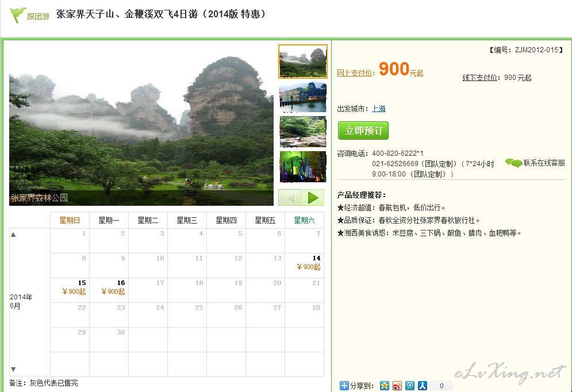Click 分享到 share label

pyautogui.click(x=362, y=386)
